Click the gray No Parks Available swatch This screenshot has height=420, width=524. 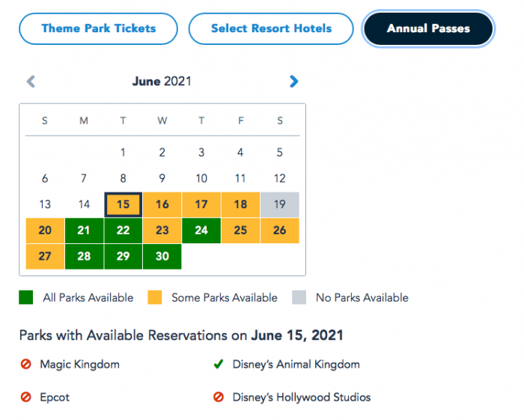point(299,298)
